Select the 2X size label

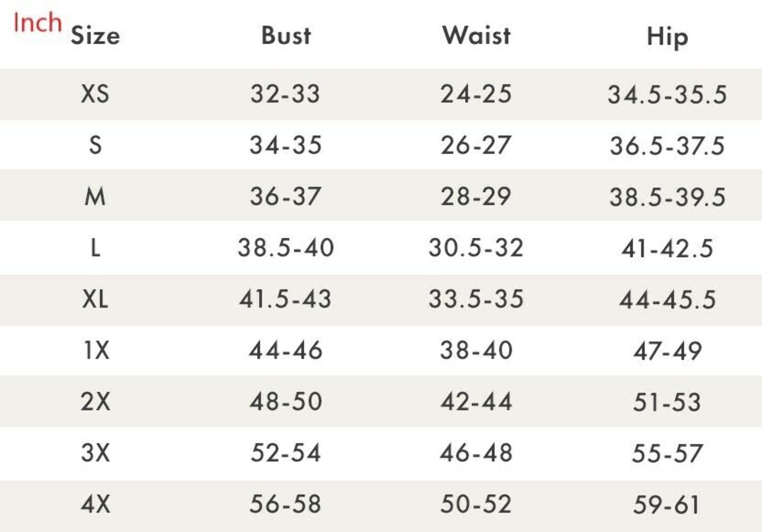pos(96,401)
